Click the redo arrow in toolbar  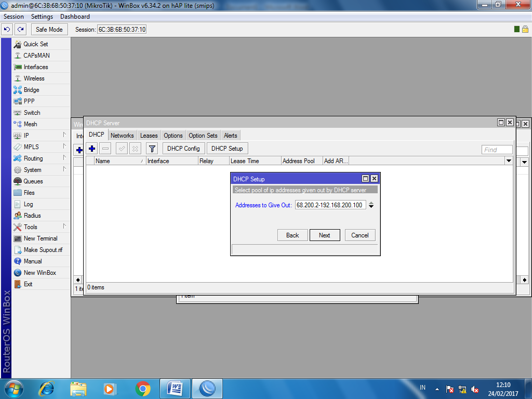click(21, 30)
